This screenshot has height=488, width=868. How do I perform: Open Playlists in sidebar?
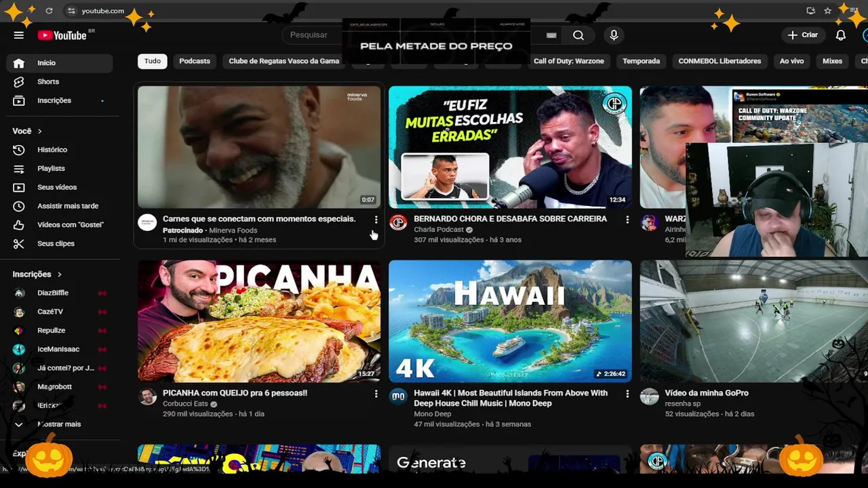(60, 168)
